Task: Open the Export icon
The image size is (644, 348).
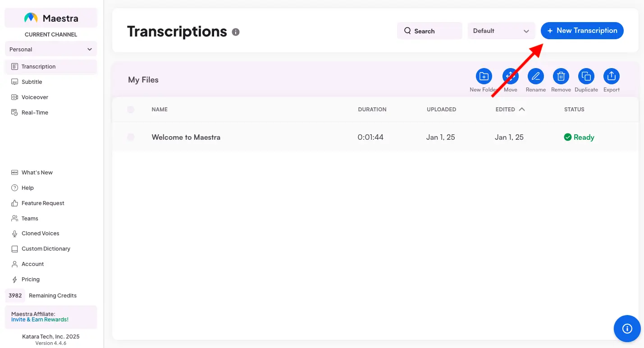Action: [611, 76]
